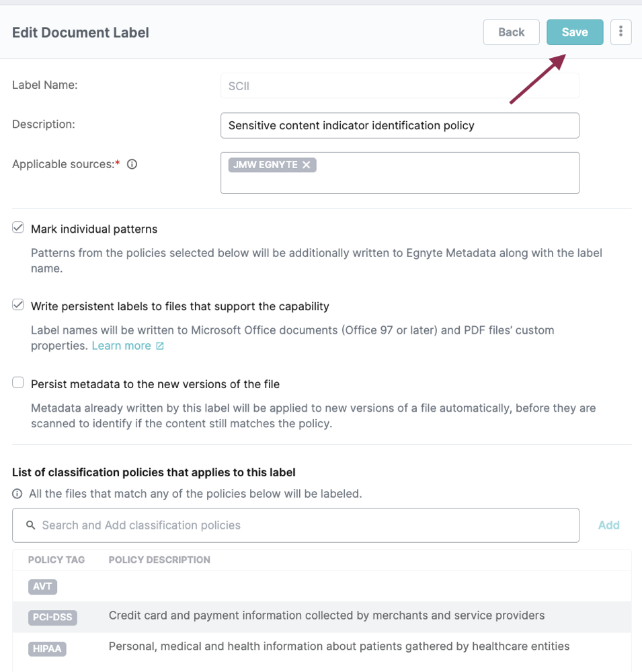Click the Back button
642x672 pixels.
(511, 32)
